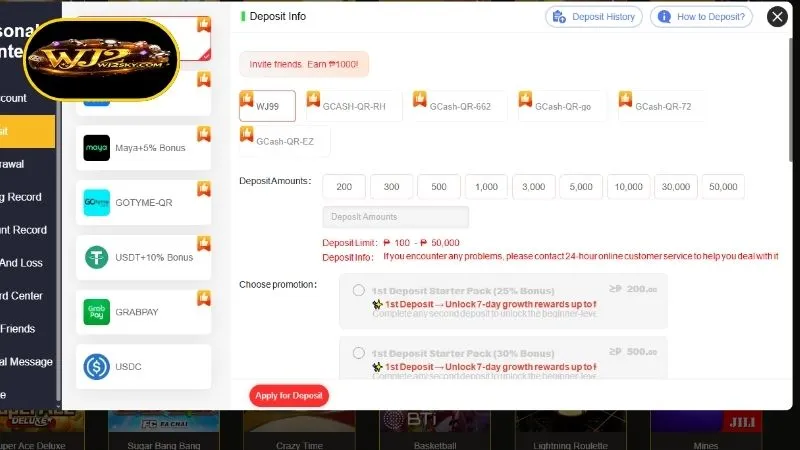Screen dimensions: 800x450
Task: Click the badge on GCASH-QR-RH channel
Action: coord(313,97)
